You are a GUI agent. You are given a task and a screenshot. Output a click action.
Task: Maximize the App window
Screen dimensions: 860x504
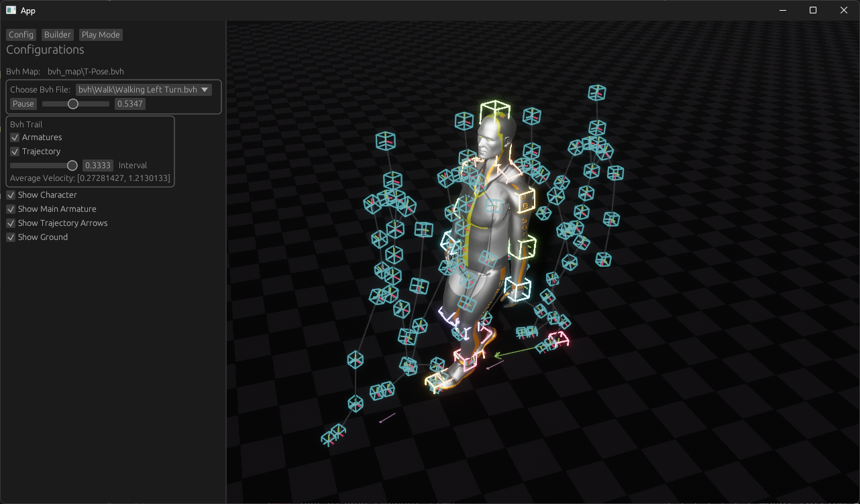(813, 10)
